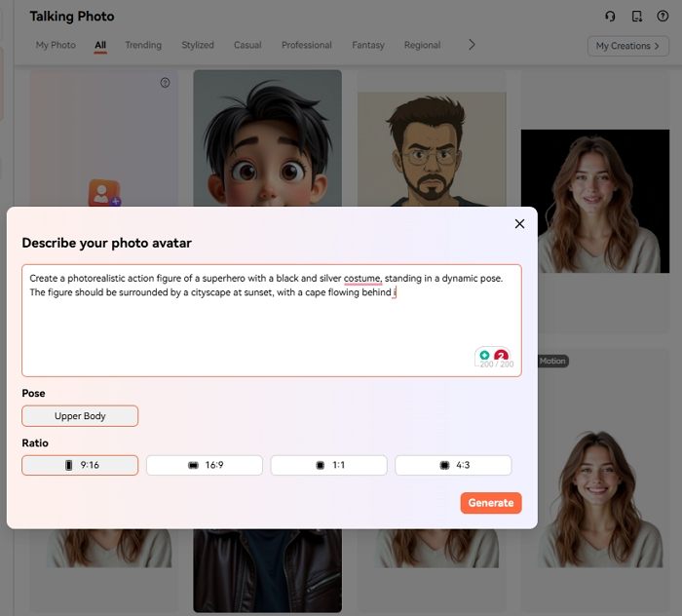
Task: Select the 9:16 ratio option
Action: (80, 465)
